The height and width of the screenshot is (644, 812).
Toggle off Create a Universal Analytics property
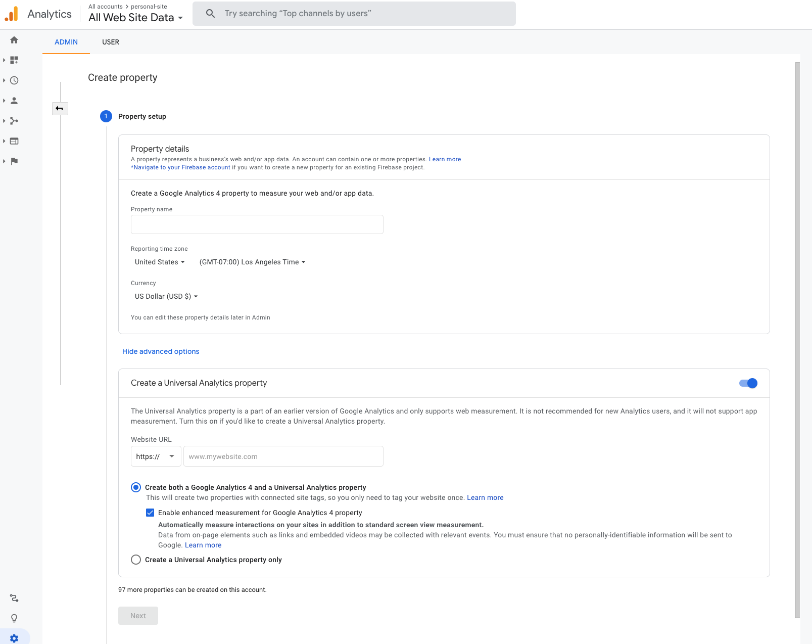pos(748,383)
